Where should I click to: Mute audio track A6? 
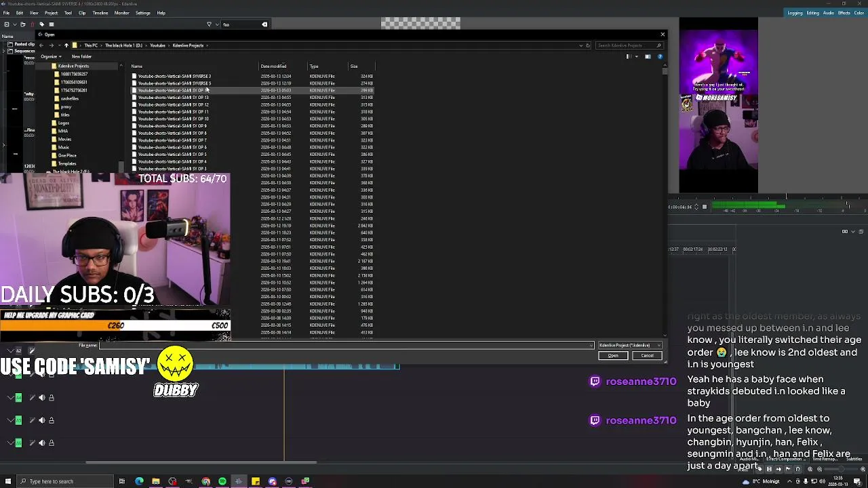tap(41, 443)
